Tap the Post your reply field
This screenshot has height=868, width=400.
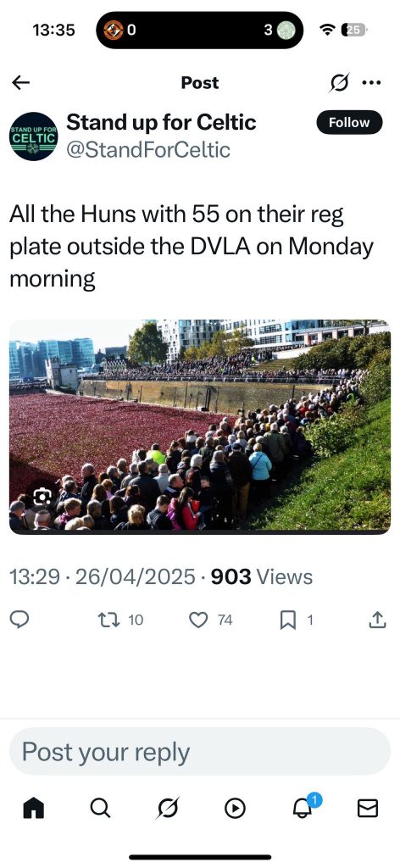(200, 751)
